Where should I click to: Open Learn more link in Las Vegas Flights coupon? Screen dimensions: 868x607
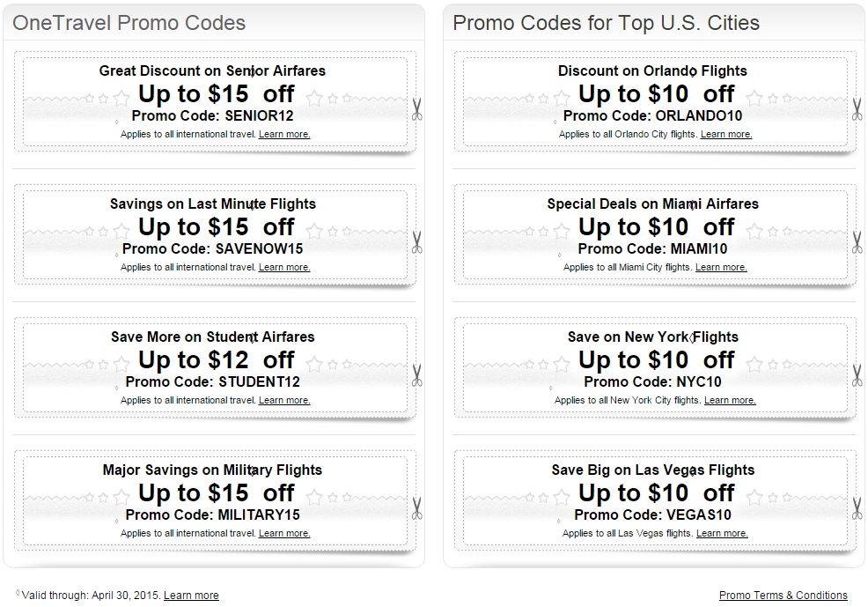(722, 533)
